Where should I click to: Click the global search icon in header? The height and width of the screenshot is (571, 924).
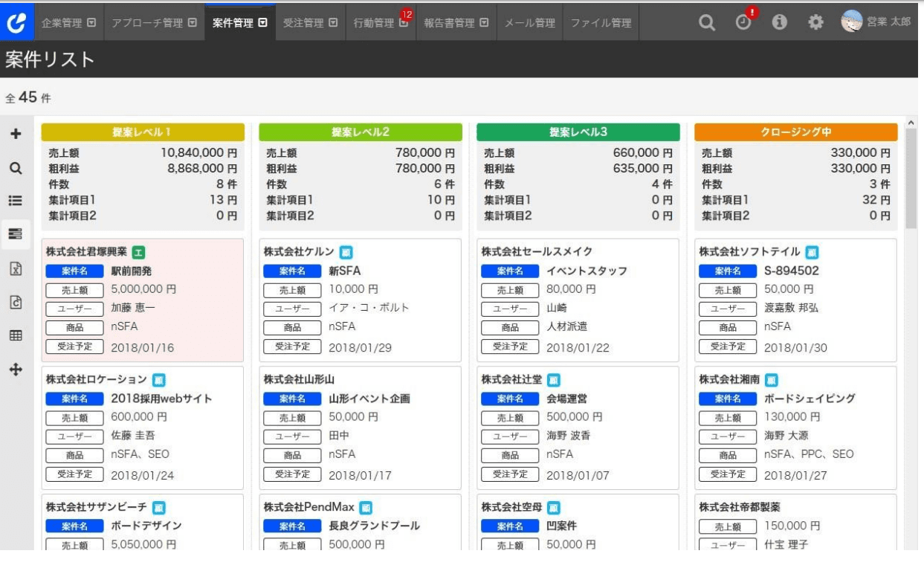[x=708, y=22]
